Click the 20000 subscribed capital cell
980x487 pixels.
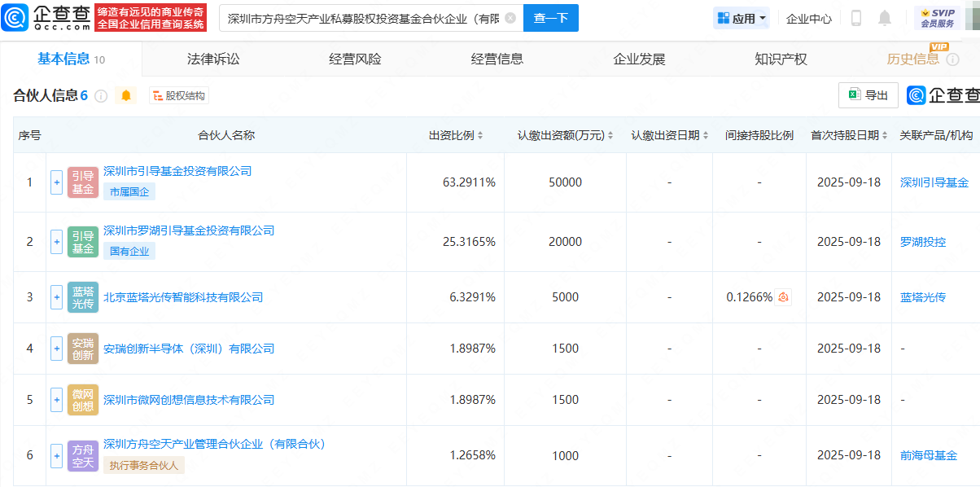tap(566, 242)
